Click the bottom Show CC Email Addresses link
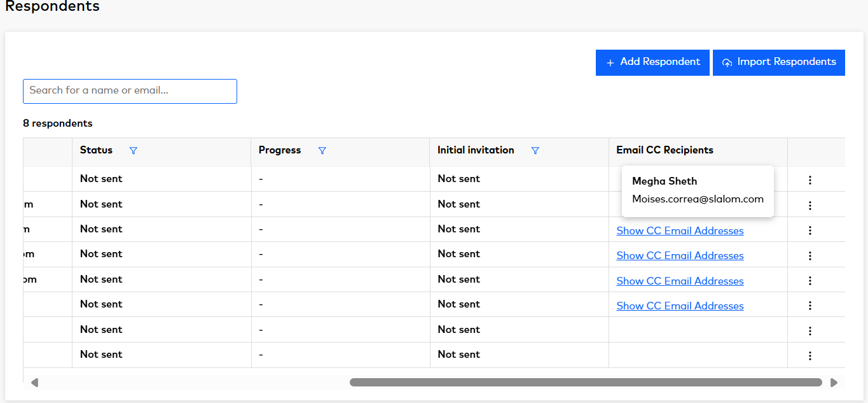This screenshot has width=868, height=403. [680, 306]
